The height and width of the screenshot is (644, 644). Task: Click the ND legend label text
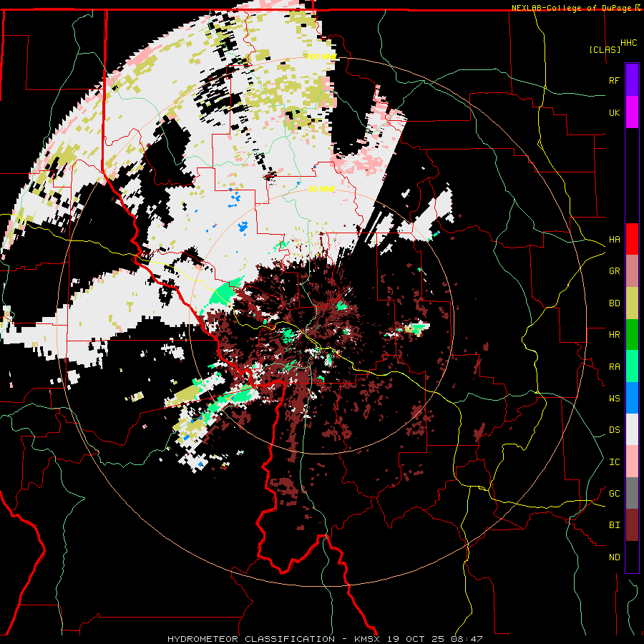pyautogui.click(x=614, y=557)
